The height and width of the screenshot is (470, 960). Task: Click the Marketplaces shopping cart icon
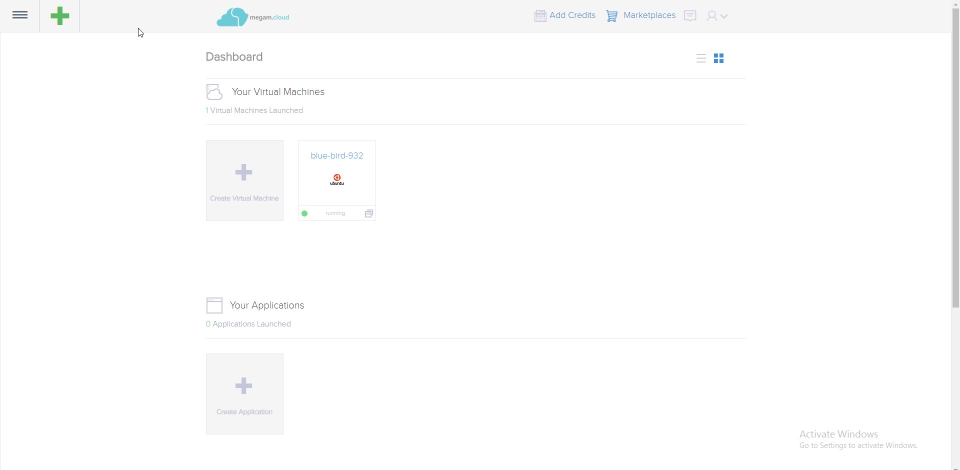click(612, 16)
